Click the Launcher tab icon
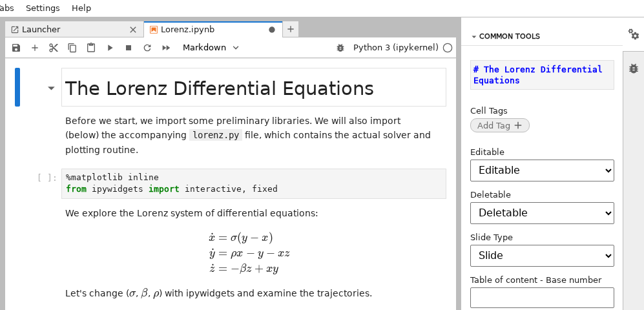644x310 pixels. [x=15, y=30]
